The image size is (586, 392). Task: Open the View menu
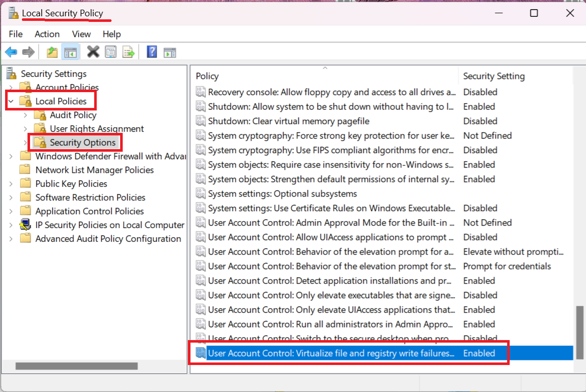(81, 34)
